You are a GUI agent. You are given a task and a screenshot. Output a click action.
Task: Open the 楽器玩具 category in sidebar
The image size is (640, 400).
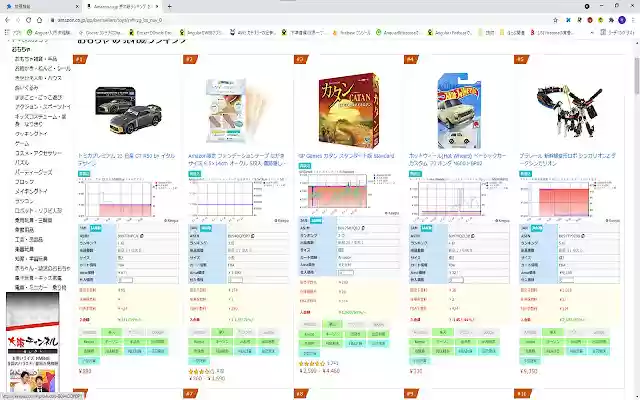pos(24,249)
